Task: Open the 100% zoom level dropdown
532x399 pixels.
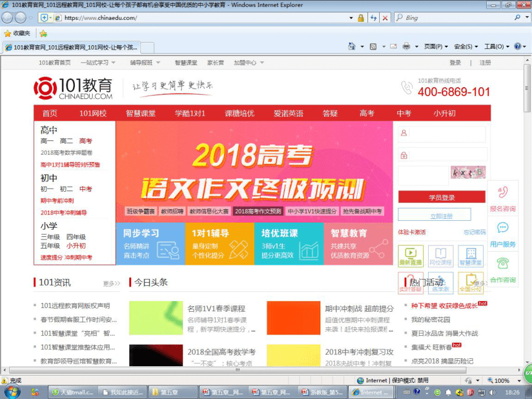Action: 519,380
